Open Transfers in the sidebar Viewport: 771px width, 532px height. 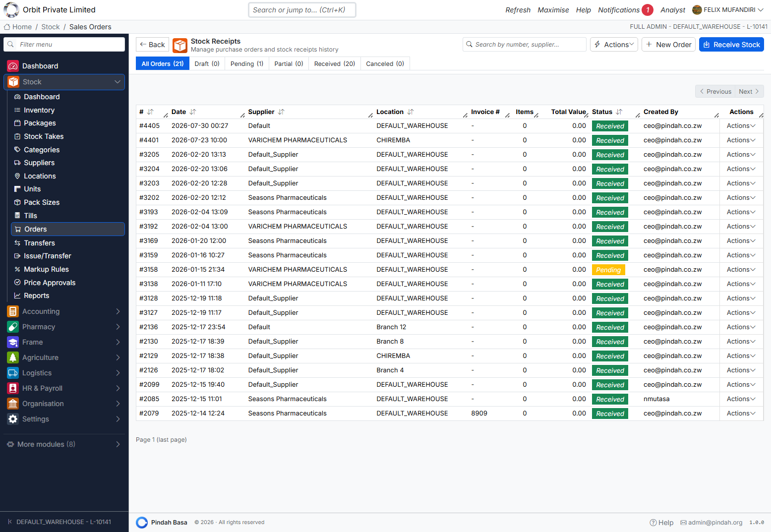pyautogui.click(x=39, y=243)
